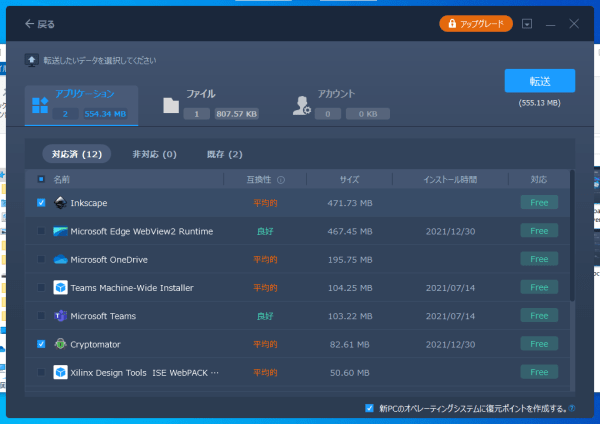This screenshot has width=600, height=424.
Task: Sort by the インストール時間 column header
Action: click(x=450, y=179)
